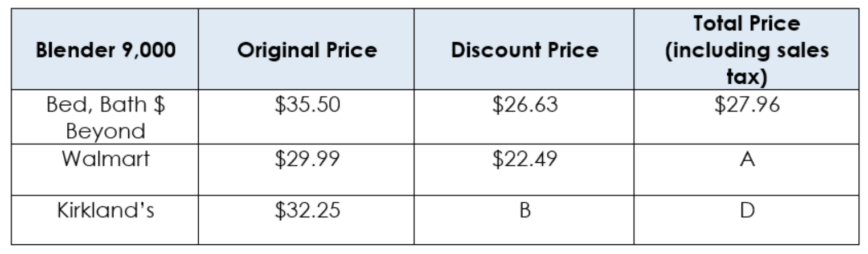868x254 pixels.
Task: Select the $22.49 discount price cell
Action: tap(525, 159)
